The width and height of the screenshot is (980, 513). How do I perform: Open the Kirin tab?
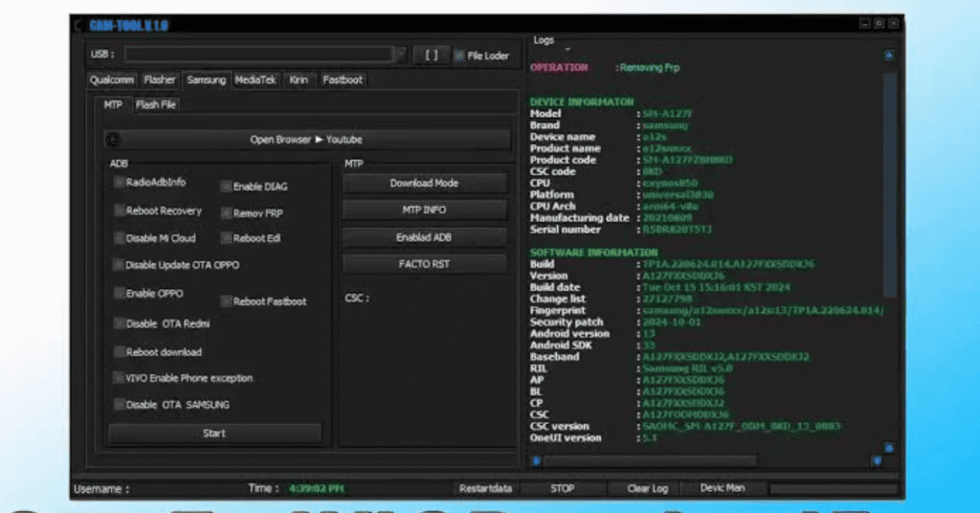tap(299, 80)
